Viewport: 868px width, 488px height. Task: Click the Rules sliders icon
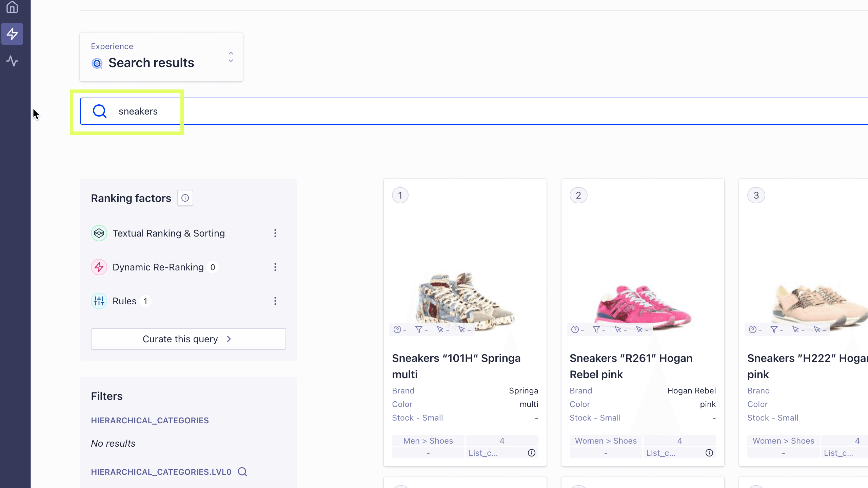99,301
